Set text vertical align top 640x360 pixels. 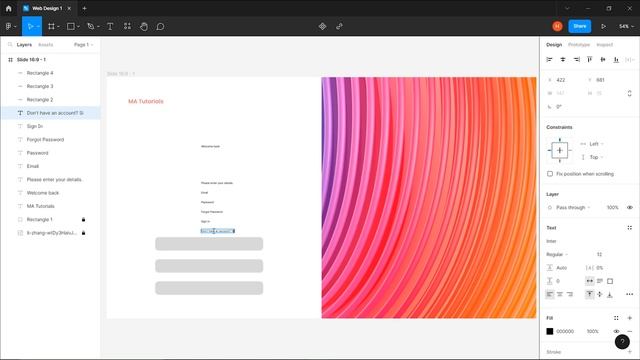(x=590, y=294)
